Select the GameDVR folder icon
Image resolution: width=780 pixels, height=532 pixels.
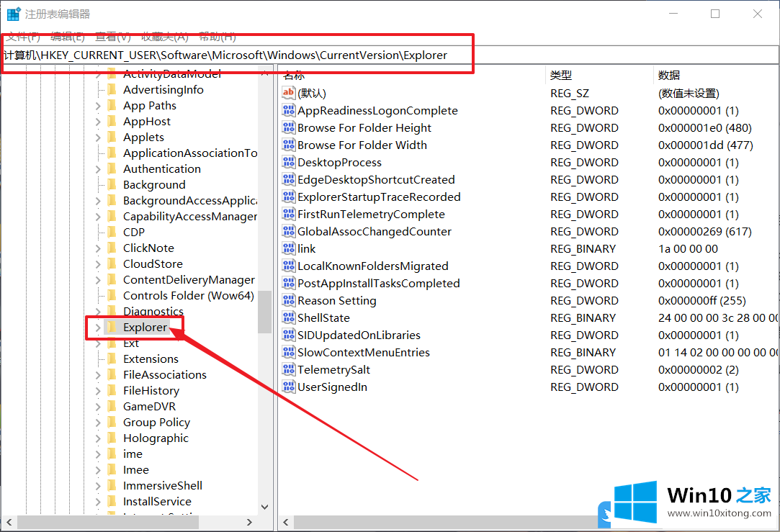tap(112, 406)
